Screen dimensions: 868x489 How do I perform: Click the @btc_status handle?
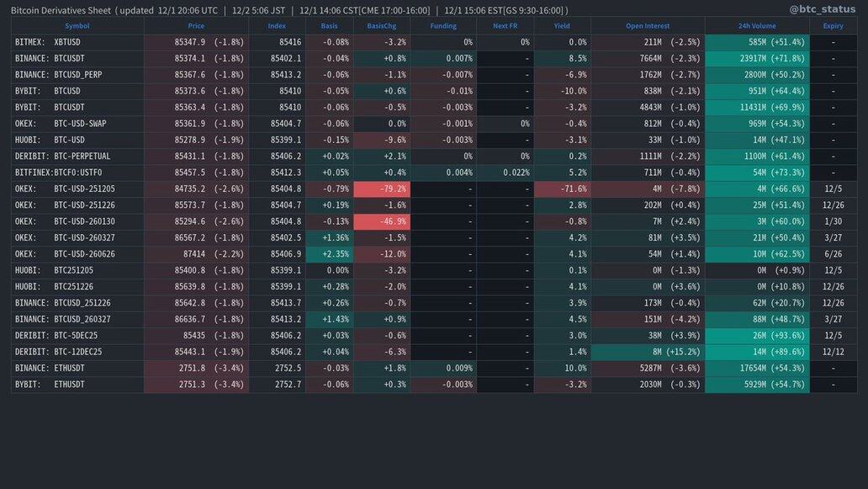point(823,9)
